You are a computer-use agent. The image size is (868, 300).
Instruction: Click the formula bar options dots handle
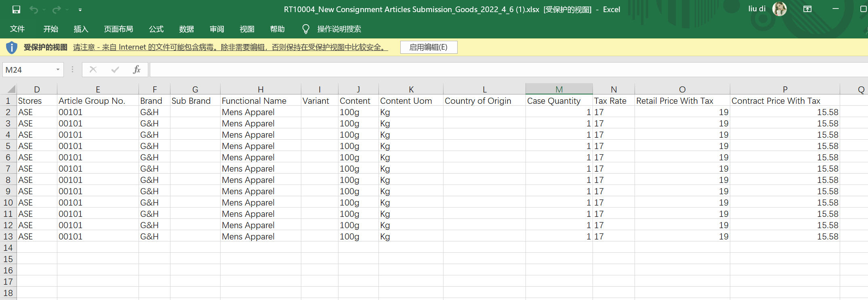point(72,69)
